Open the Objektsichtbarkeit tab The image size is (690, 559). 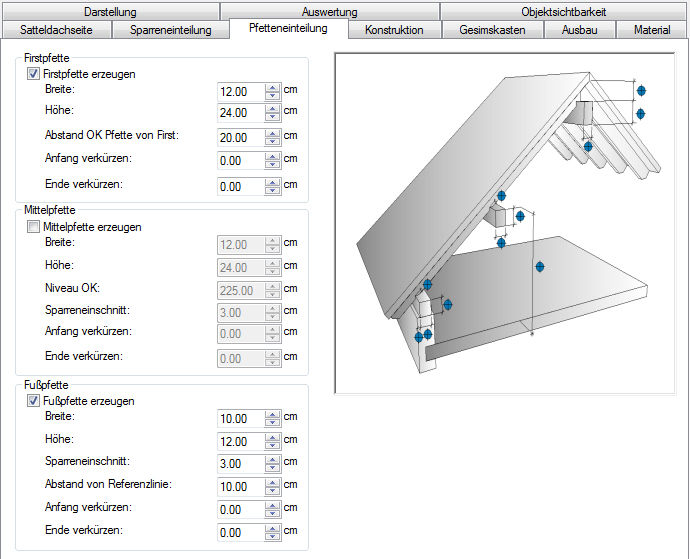pyautogui.click(x=563, y=11)
